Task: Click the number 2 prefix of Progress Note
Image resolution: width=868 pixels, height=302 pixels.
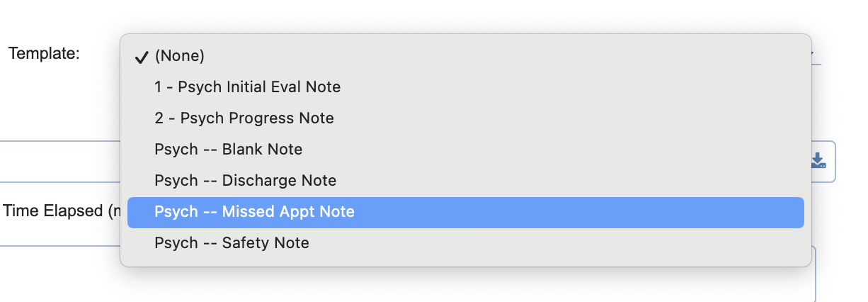Action: (159, 118)
